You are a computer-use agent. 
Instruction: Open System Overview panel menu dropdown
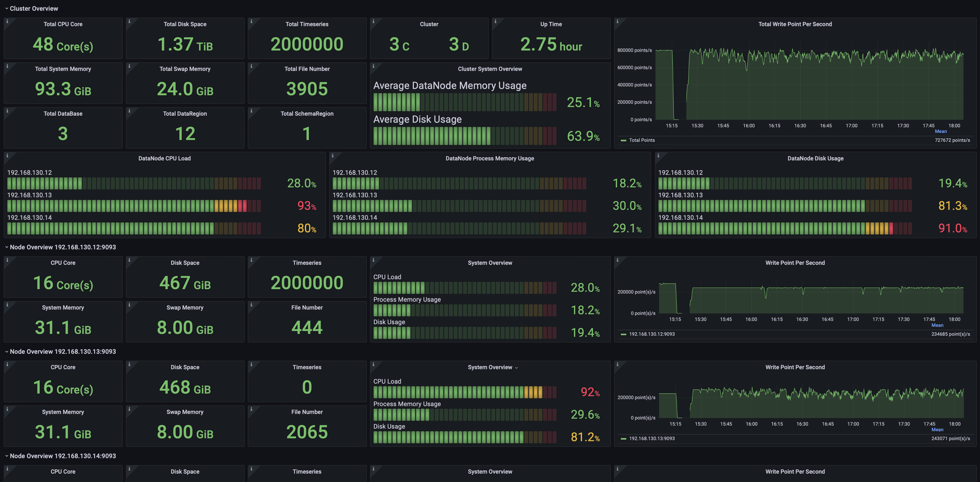coord(516,367)
